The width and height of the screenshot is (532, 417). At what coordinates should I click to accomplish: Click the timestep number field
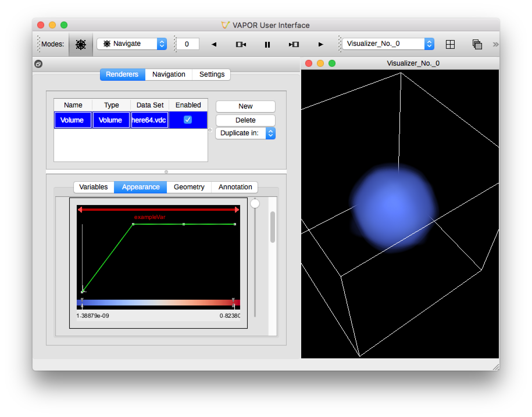(x=187, y=44)
